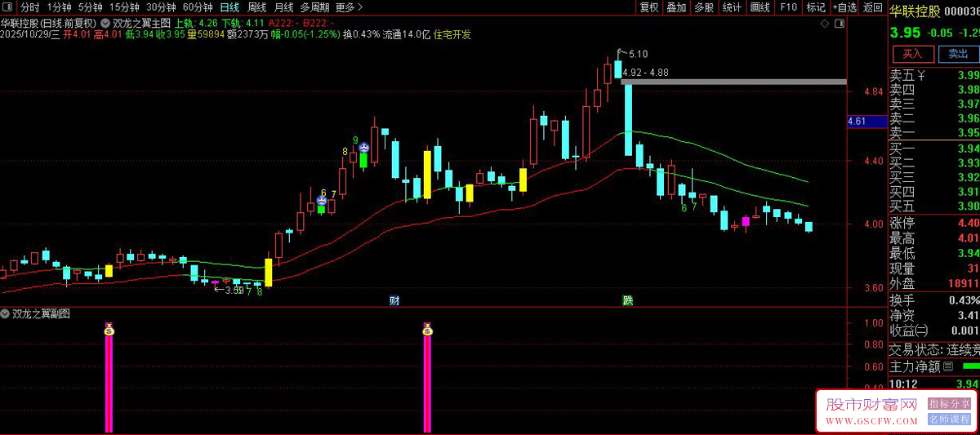The width and height of the screenshot is (980, 435).
Task: Click the 卖出 sell button
Action: pos(958,54)
